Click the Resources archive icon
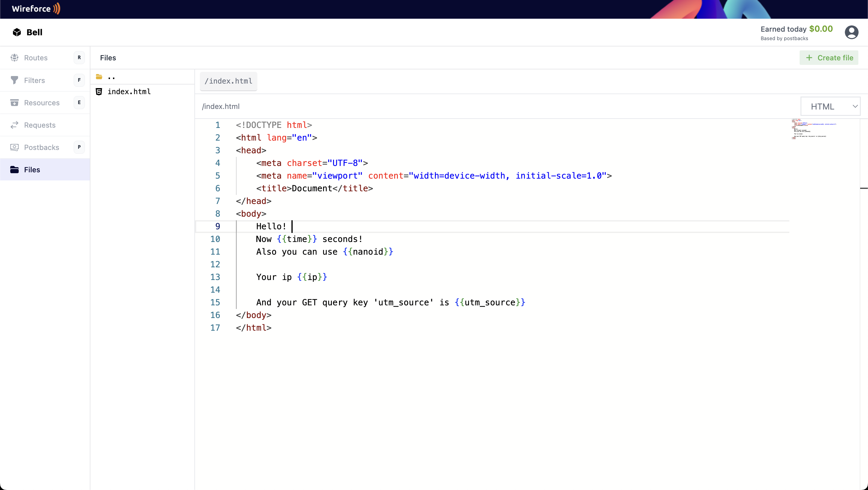Image resolution: width=868 pixels, height=490 pixels. click(x=14, y=103)
